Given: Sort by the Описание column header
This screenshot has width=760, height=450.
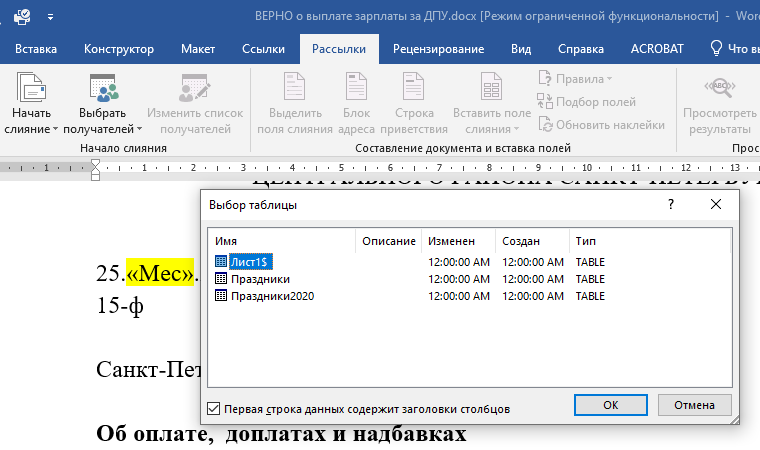Looking at the screenshot, I should (x=389, y=241).
